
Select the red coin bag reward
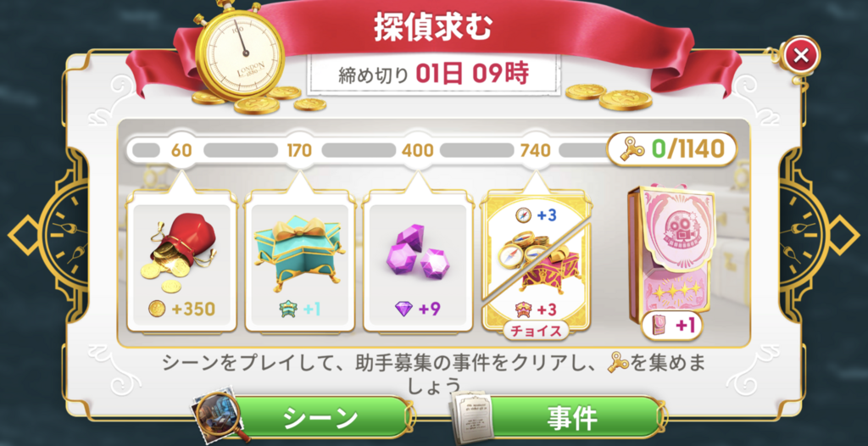coord(182,259)
